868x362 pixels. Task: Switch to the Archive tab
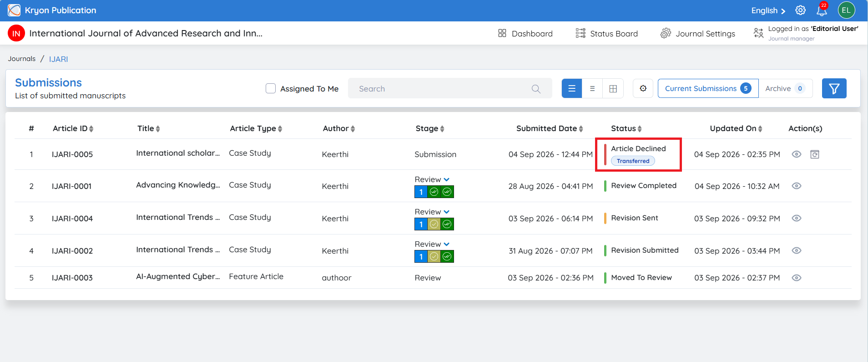785,88
